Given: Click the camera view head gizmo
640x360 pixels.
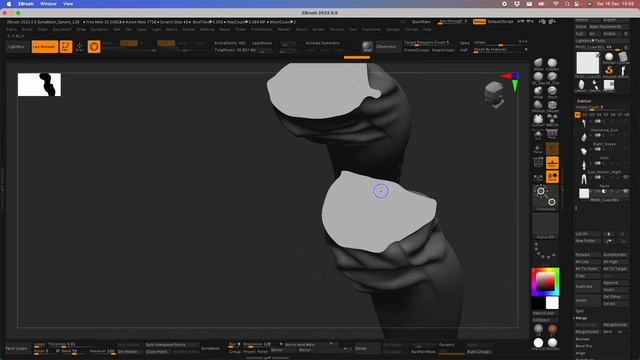Looking at the screenshot, I should [494, 94].
